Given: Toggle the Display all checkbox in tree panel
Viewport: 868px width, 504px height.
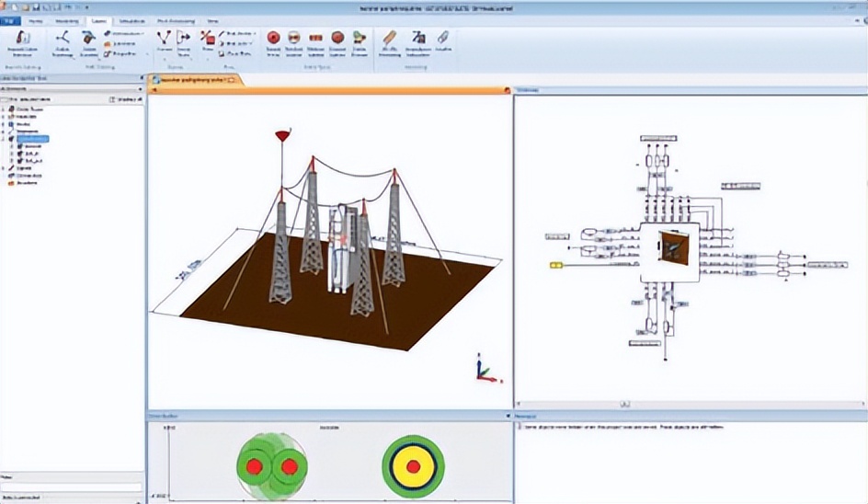Looking at the screenshot, I should [114, 98].
